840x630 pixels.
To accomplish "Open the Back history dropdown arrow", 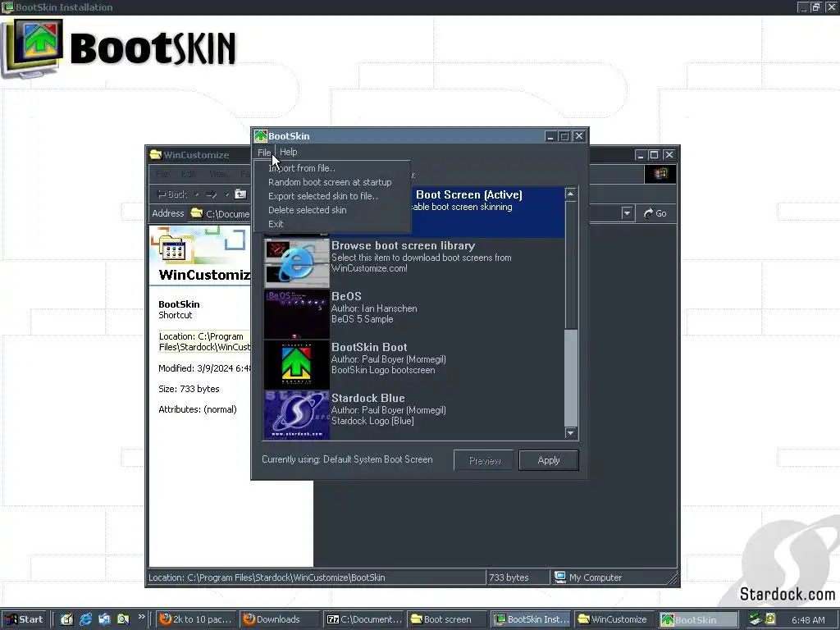I will click(x=197, y=194).
